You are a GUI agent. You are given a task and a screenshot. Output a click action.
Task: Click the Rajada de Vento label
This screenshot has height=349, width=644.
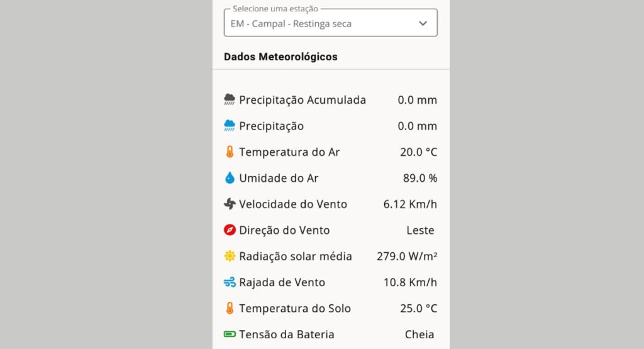pyautogui.click(x=282, y=282)
